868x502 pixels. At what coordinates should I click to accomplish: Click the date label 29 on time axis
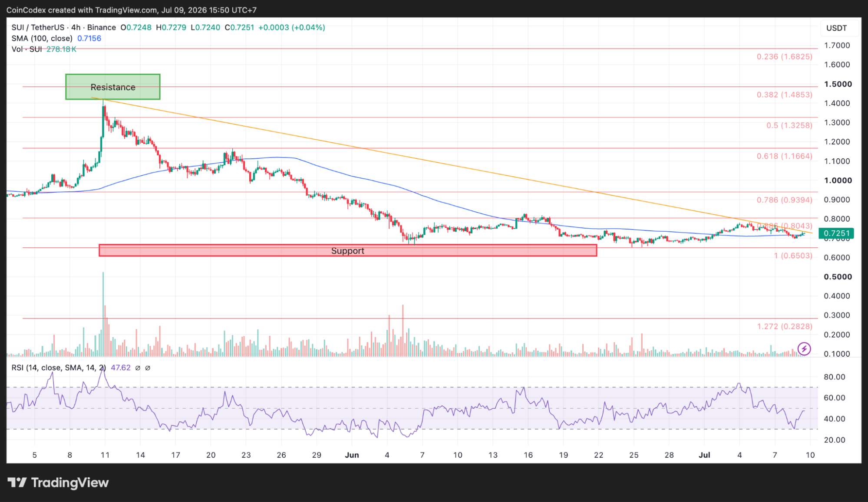tap(317, 455)
